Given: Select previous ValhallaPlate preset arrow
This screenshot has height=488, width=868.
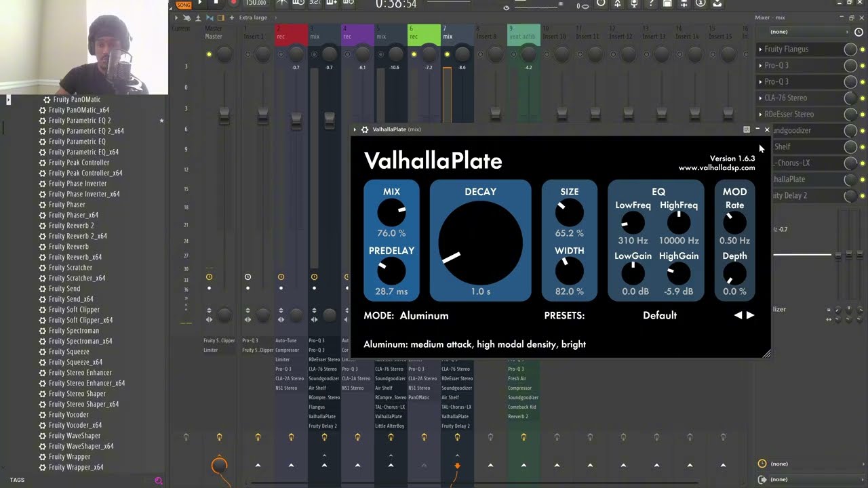Looking at the screenshot, I should coord(738,315).
